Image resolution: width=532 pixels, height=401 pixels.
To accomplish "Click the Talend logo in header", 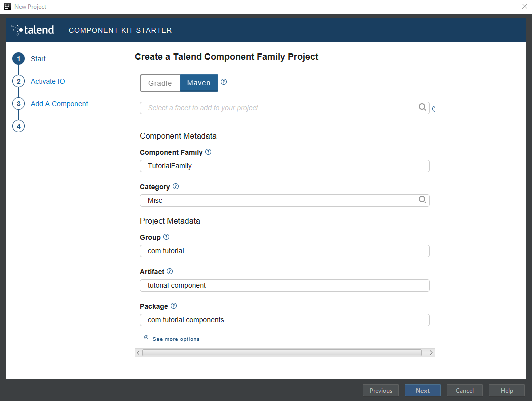I will coord(33,30).
